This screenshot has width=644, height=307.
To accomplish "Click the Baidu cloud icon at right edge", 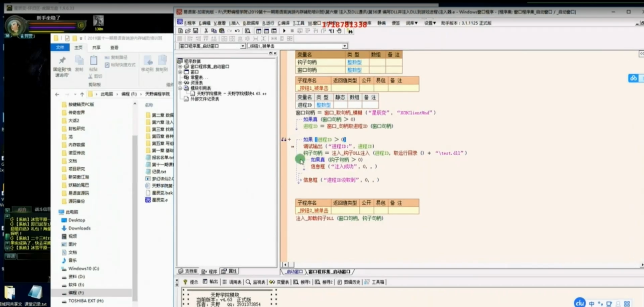I will (633, 78).
